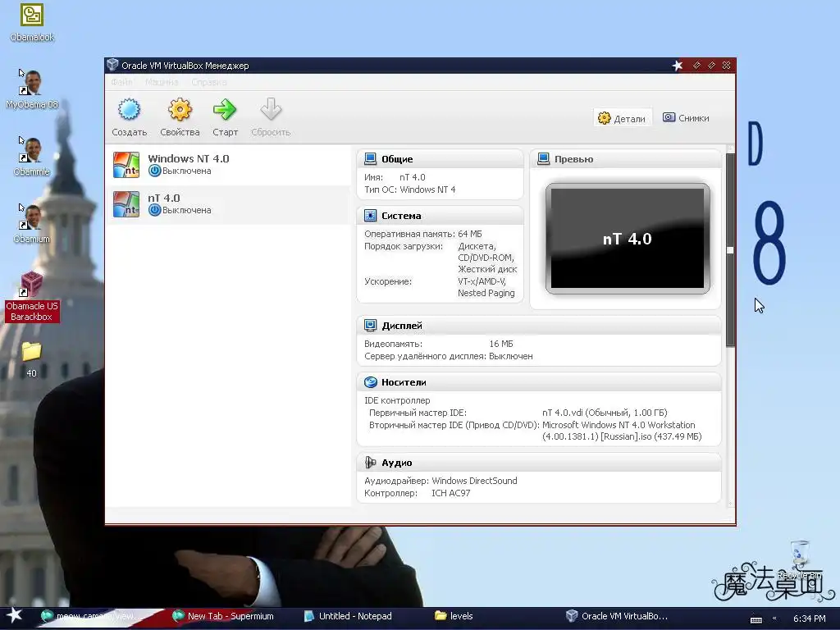The image size is (840, 630).
Task: Click the star Start button on taskbar
Action: pyautogui.click(x=14, y=615)
